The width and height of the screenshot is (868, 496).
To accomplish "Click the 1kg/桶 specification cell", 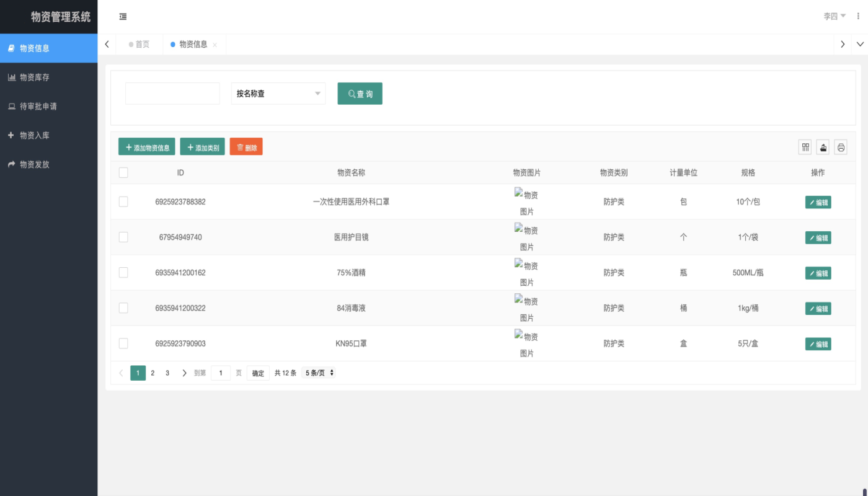I will point(748,308).
